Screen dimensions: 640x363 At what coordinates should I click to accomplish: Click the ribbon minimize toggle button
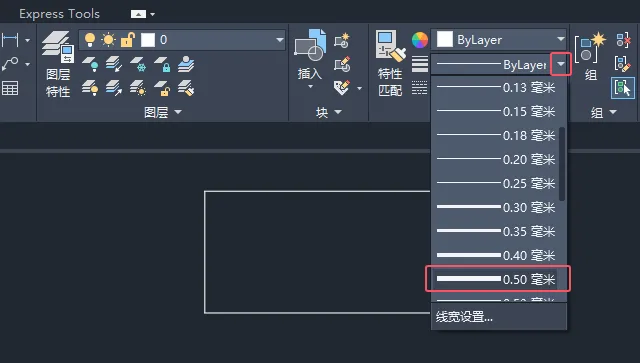click(x=138, y=14)
